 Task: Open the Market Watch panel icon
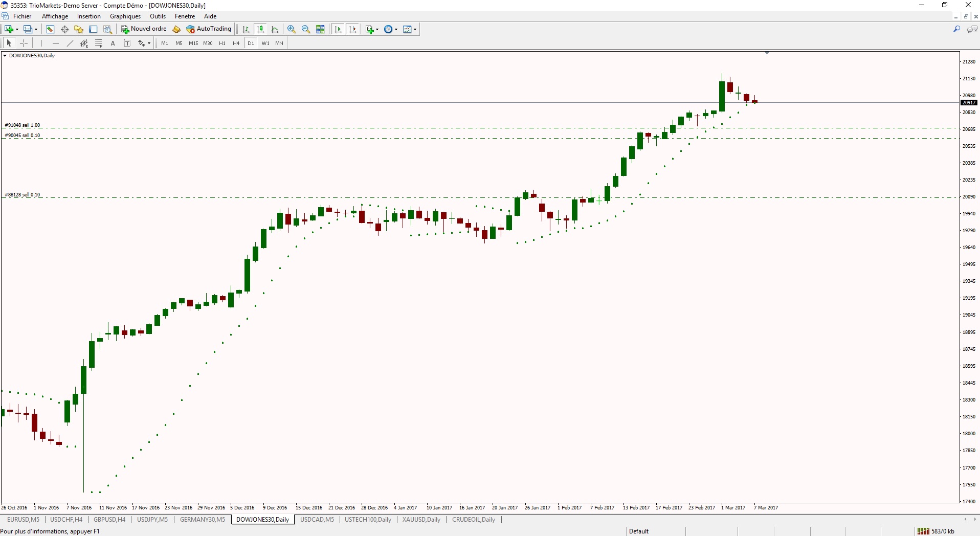[x=50, y=29]
